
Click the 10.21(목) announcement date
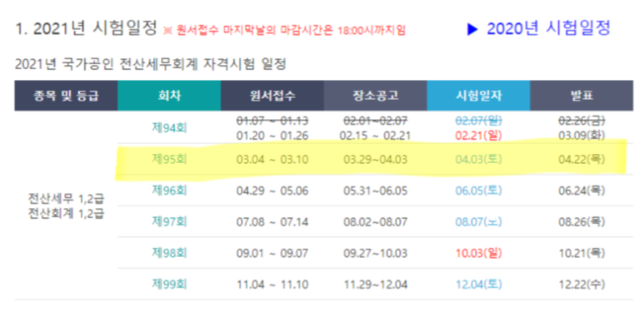click(x=582, y=254)
